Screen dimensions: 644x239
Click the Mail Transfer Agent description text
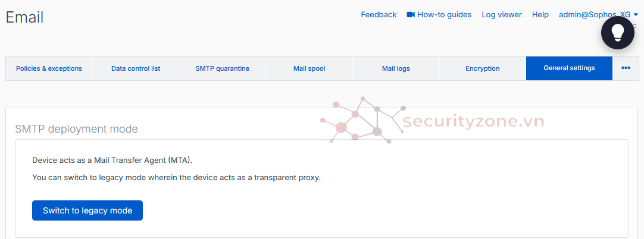(112, 161)
